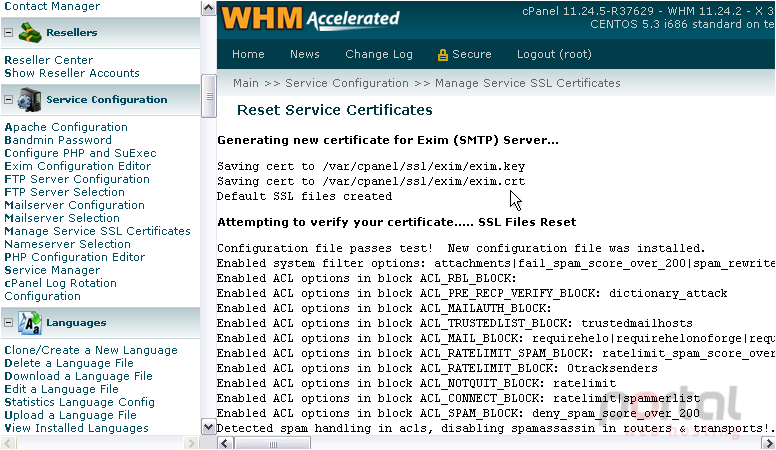Click the Languages section icon

click(x=30, y=323)
